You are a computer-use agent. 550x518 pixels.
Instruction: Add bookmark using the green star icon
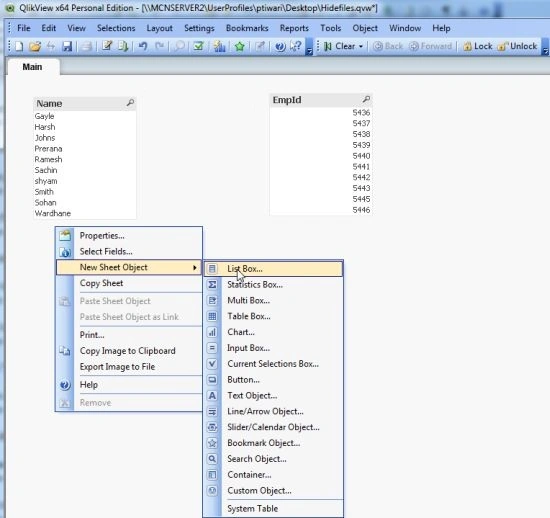click(x=240, y=46)
